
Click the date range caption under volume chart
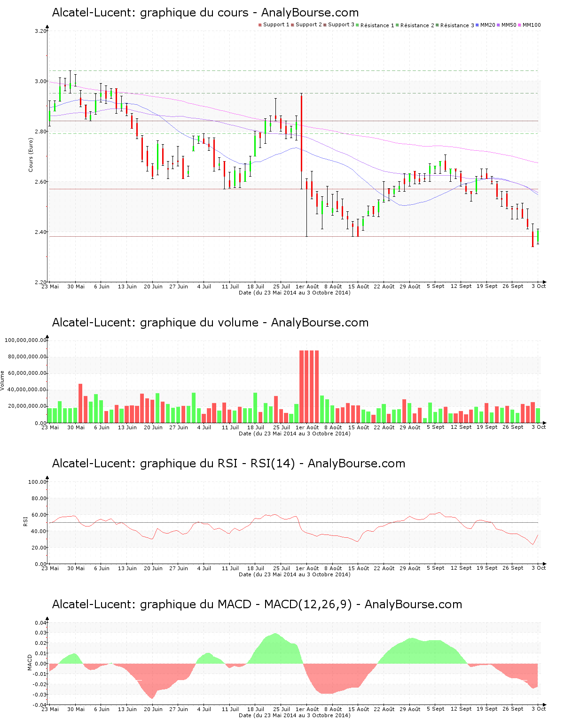pyautogui.click(x=294, y=434)
